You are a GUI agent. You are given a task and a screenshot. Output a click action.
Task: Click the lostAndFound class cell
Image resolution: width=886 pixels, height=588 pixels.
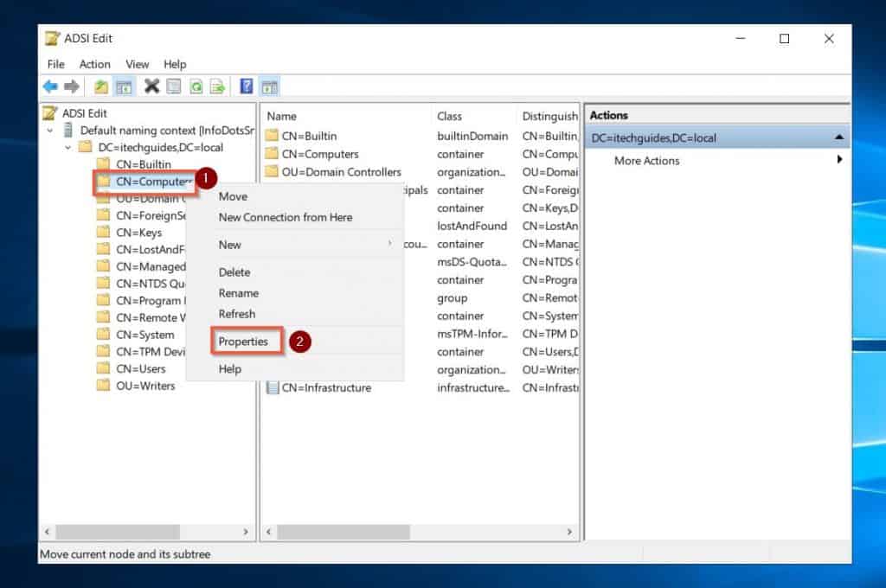tap(472, 226)
